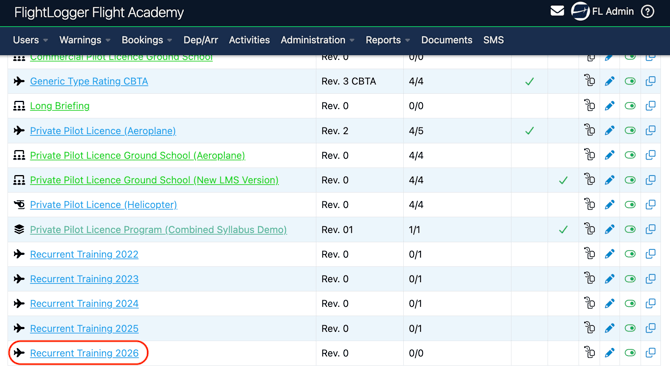Viewport: 670px width, 372px height.
Task: Click revision icon for Long Briefing
Action: pyautogui.click(x=590, y=105)
